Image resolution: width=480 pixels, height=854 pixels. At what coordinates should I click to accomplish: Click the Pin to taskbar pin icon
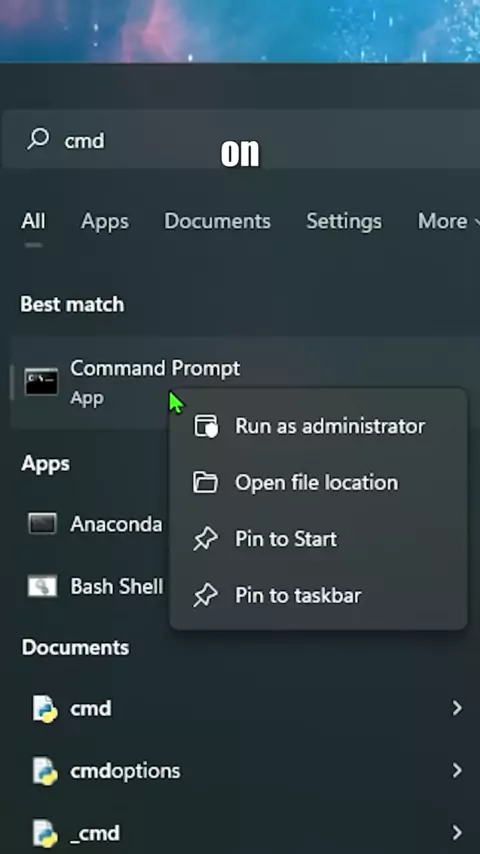pyautogui.click(x=205, y=595)
